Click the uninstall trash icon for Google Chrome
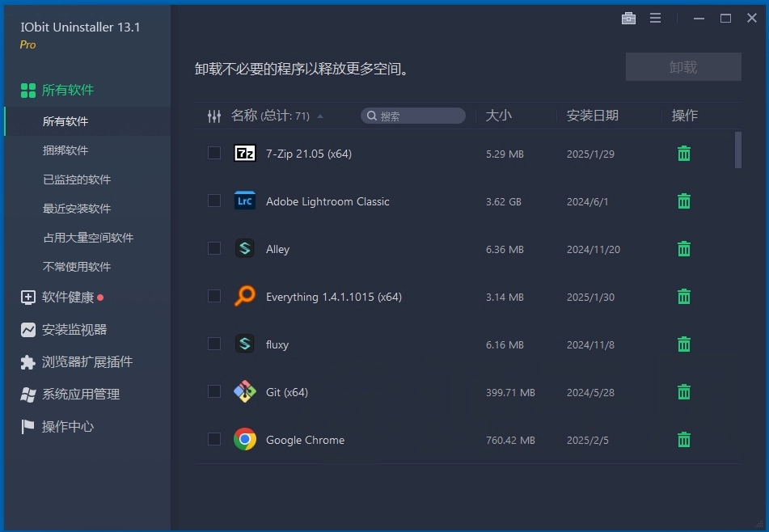769x532 pixels. pos(683,440)
